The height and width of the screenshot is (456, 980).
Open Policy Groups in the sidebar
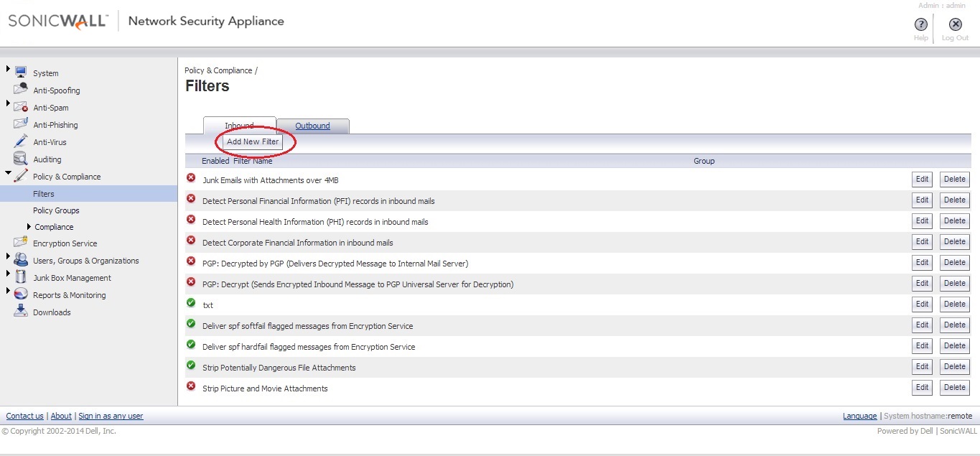coord(56,210)
